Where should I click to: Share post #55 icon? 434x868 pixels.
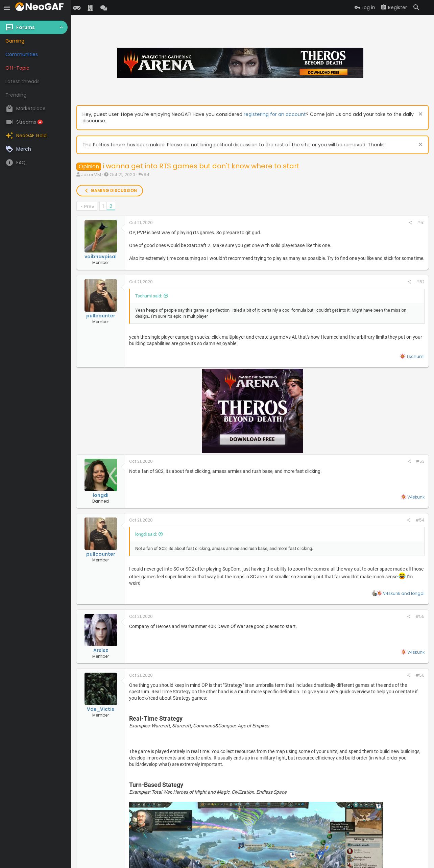[409, 617]
